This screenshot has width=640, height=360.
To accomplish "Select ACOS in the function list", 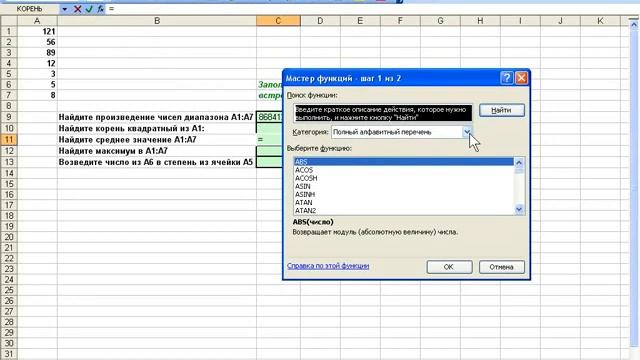I will click(x=403, y=170).
